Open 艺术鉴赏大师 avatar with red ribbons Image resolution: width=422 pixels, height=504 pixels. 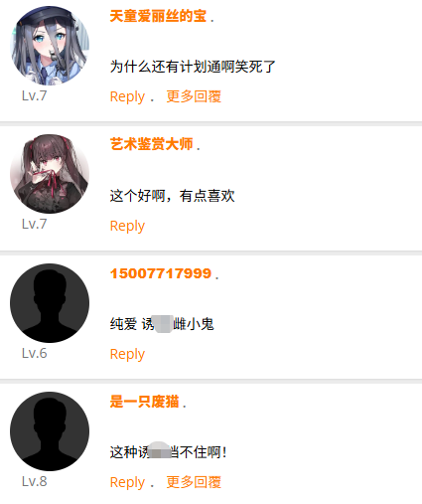[x=50, y=174]
